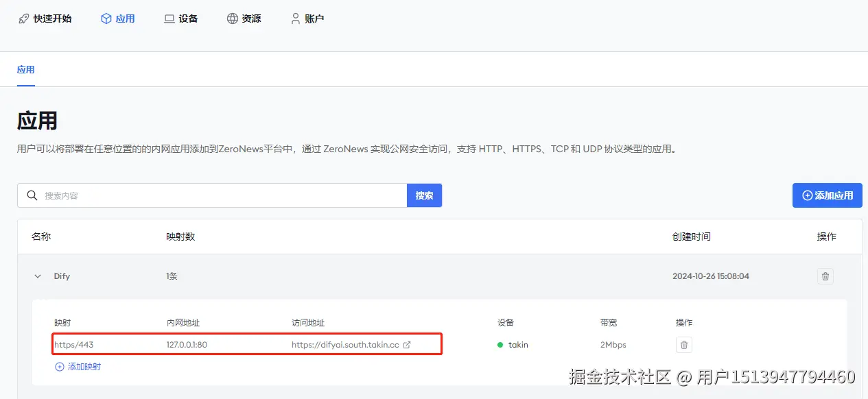
Task: Click the 名称 column header
Action: tap(41, 237)
